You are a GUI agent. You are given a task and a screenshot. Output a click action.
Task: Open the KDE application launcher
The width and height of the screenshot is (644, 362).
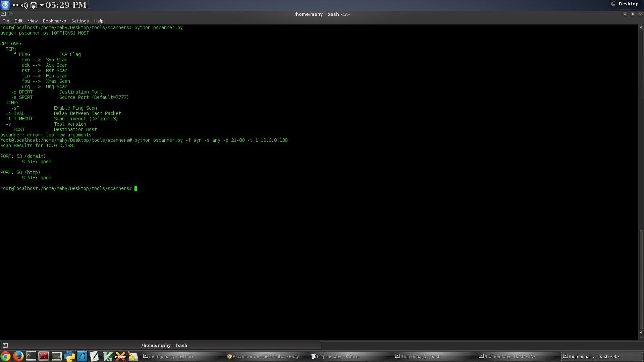tap(5, 5)
